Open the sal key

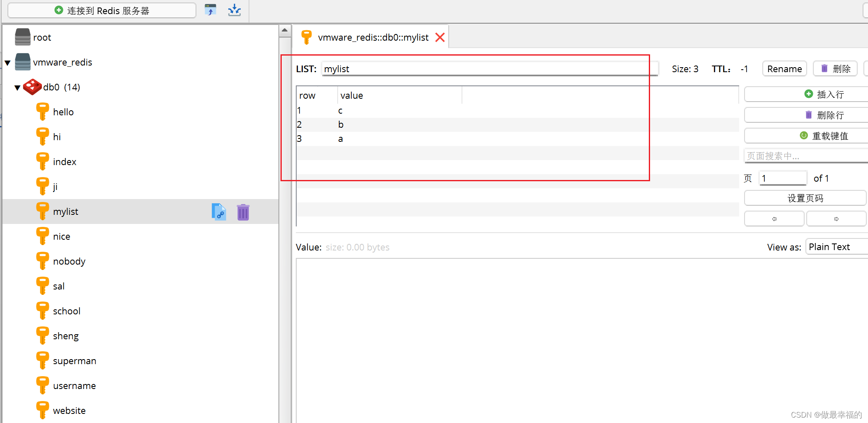coord(59,286)
